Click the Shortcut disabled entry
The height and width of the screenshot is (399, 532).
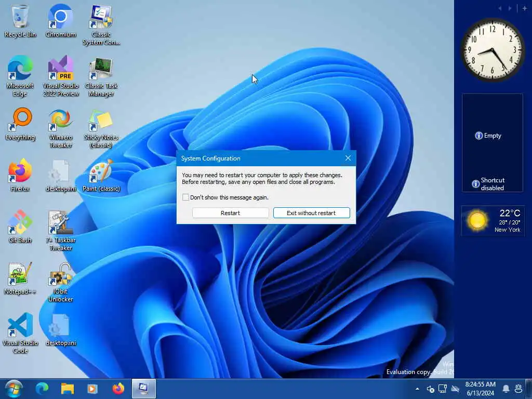click(488, 184)
